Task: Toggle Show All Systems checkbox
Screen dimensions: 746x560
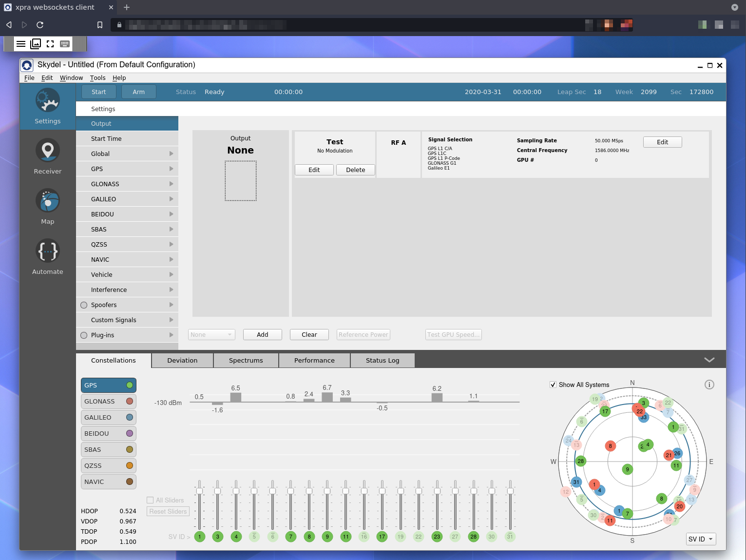Action: tap(553, 385)
